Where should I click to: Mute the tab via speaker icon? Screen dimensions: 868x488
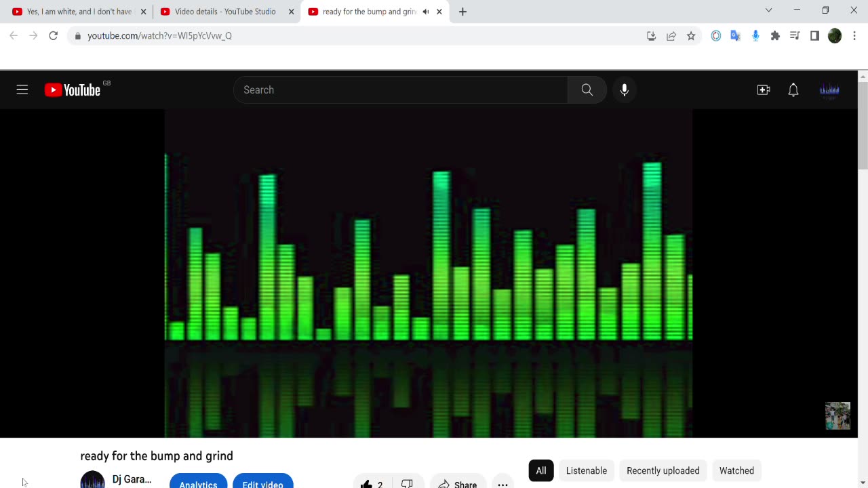click(426, 12)
